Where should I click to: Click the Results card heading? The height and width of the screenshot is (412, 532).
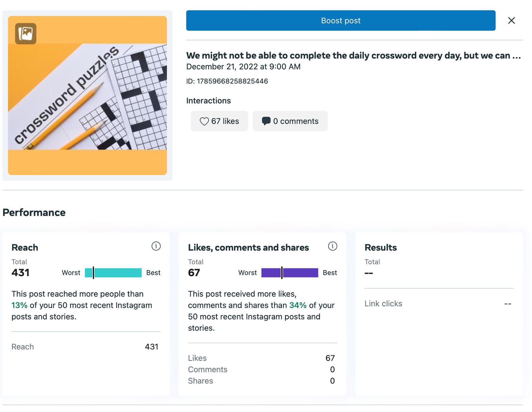coord(381,248)
